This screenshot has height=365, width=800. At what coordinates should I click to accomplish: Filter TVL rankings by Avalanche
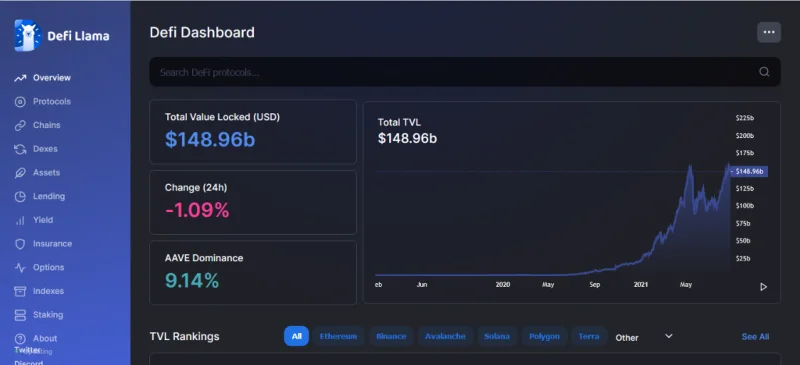[x=445, y=336]
